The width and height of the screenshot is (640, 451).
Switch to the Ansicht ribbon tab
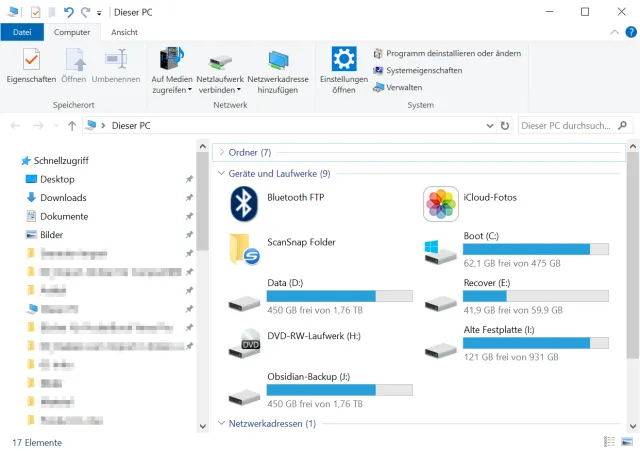[x=125, y=32]
